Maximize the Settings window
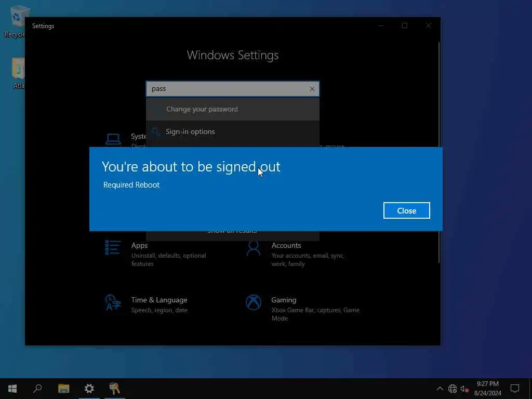The height and width of the screenshot is (399, 532). (x=405, y=26)
